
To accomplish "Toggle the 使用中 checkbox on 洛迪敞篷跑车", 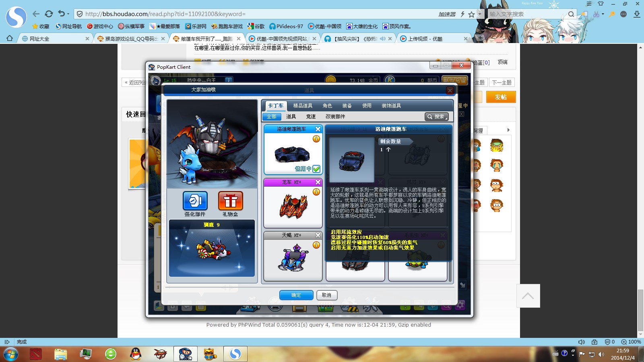I will tap(316, 169).
